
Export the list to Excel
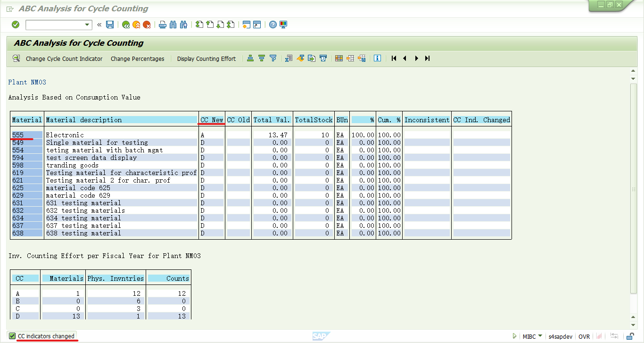288,59
